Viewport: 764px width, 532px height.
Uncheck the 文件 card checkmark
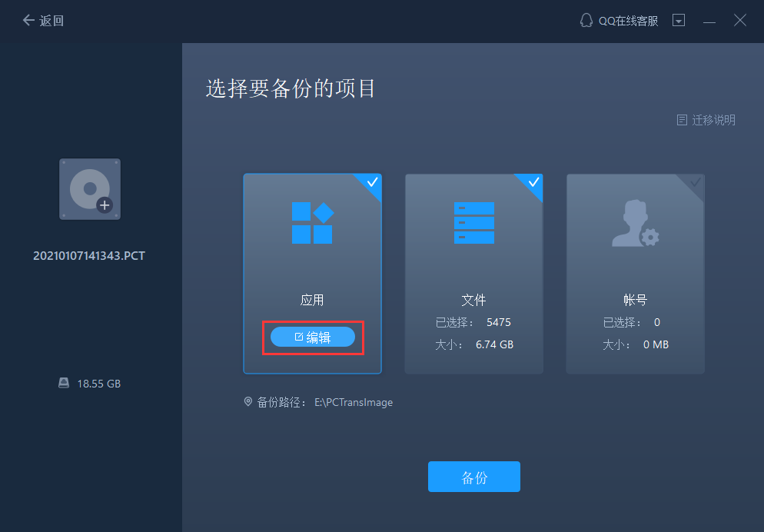tap(533, 183)
